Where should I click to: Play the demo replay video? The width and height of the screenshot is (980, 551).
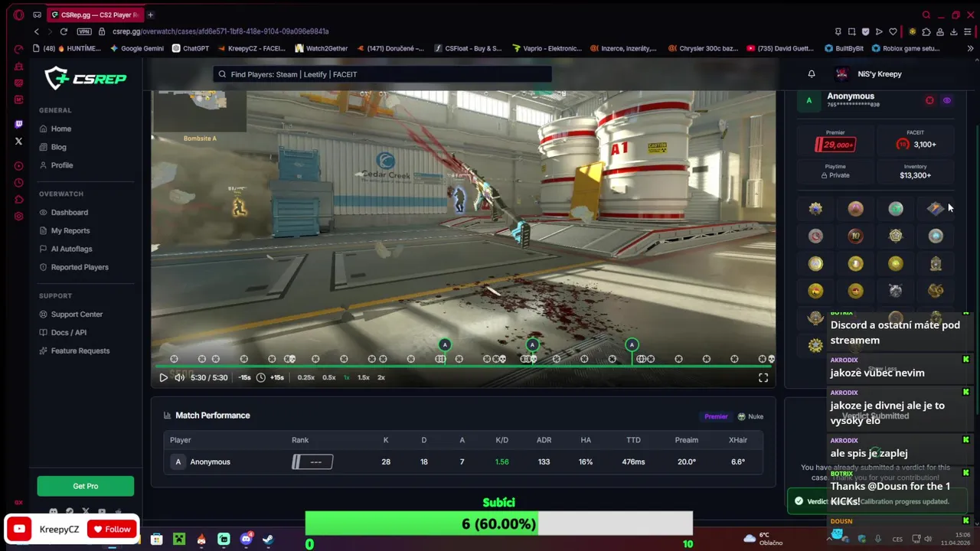click(163, 377)
